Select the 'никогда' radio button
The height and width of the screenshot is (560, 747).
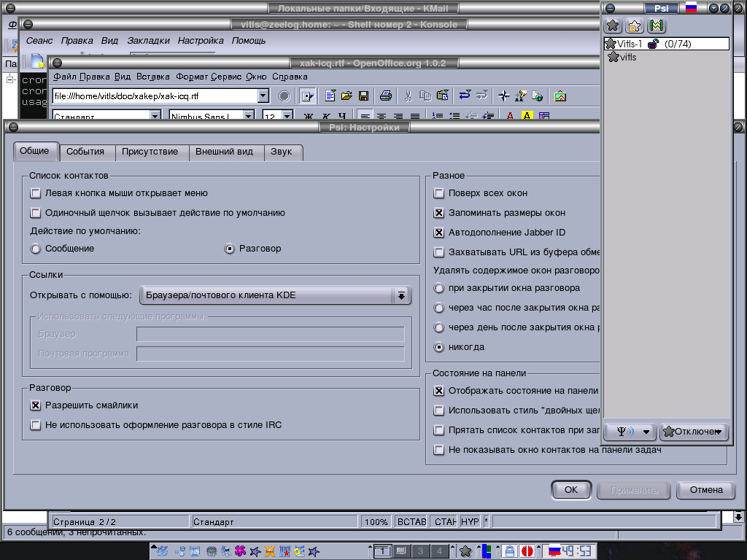tap(439, 347)
